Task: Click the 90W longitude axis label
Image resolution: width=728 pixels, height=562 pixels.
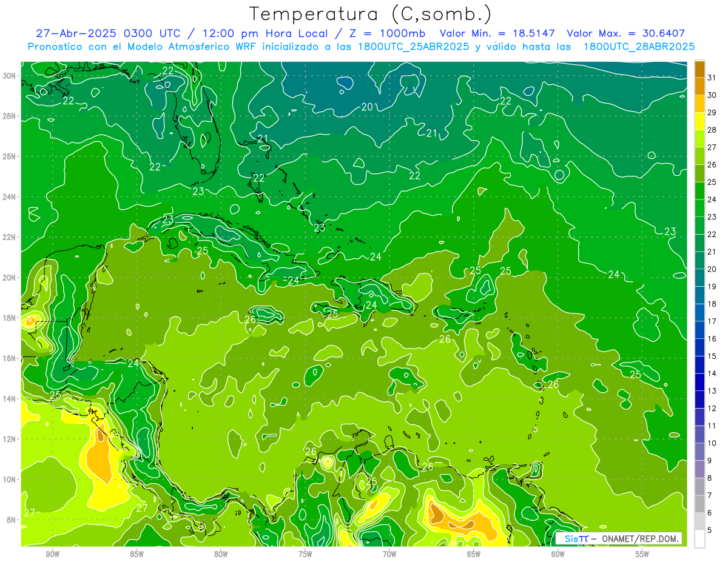Action: point(52,554)
